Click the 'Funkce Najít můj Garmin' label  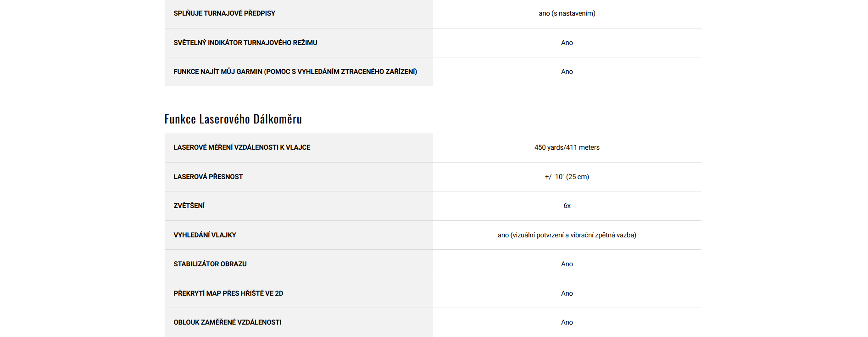[x=295, y=72]
